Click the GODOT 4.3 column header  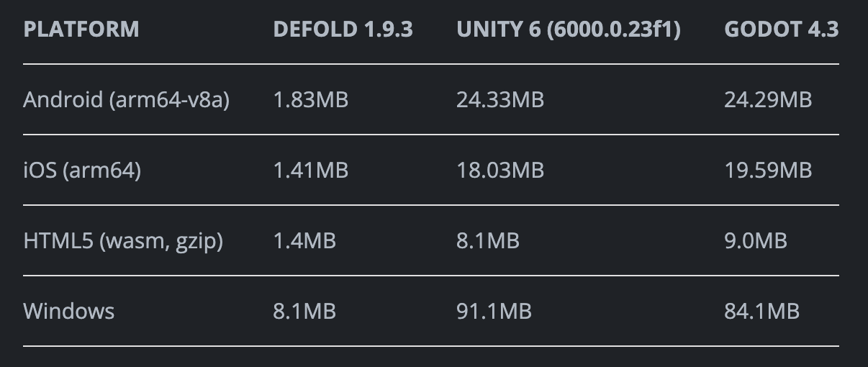click(781, 30)
